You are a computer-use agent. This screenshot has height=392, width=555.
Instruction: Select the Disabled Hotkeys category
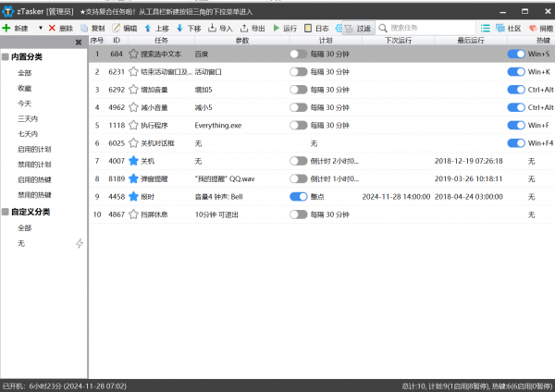click(34, 194)
